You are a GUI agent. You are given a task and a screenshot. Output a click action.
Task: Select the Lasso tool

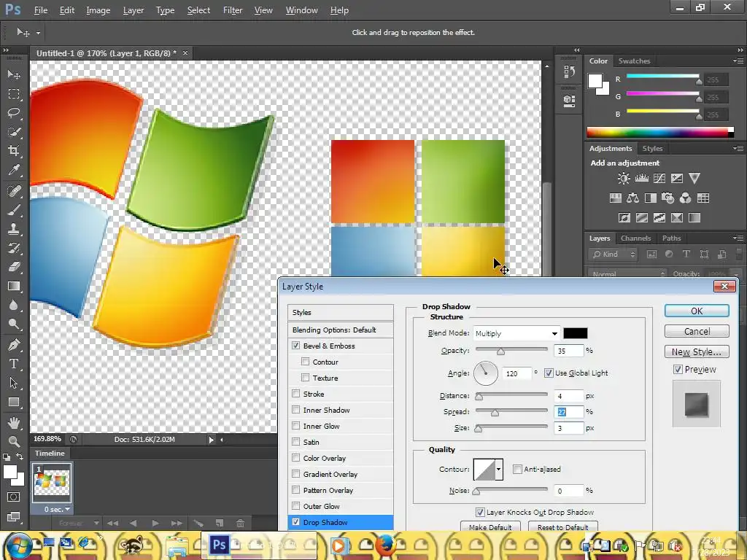pyautogui.click(x=14, y=113)
